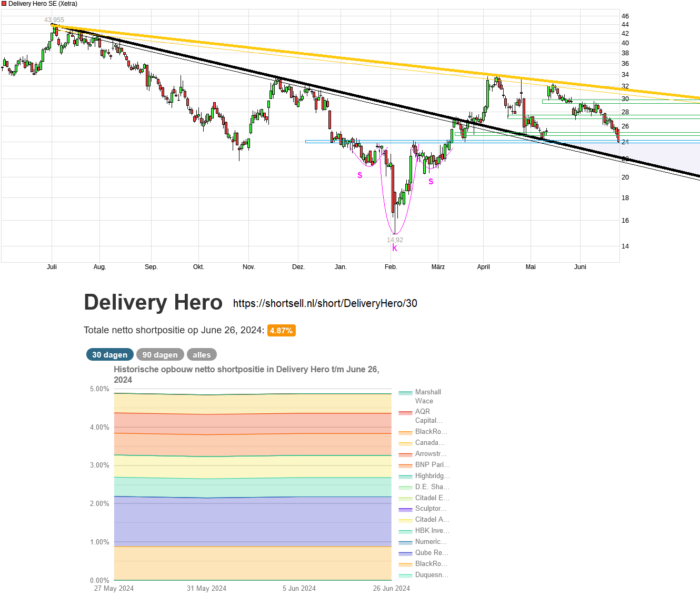Image resolution: width=700 pixels, height=615 pixels.
Task: Switch to the 90 dagen view
Action: pyautogui.click(x=160, y=354)
